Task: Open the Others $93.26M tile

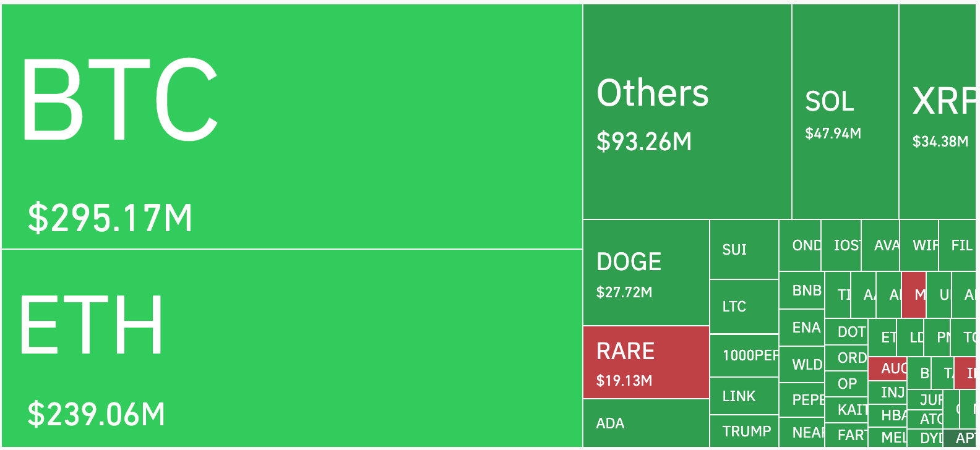Action: coord(687,112)
